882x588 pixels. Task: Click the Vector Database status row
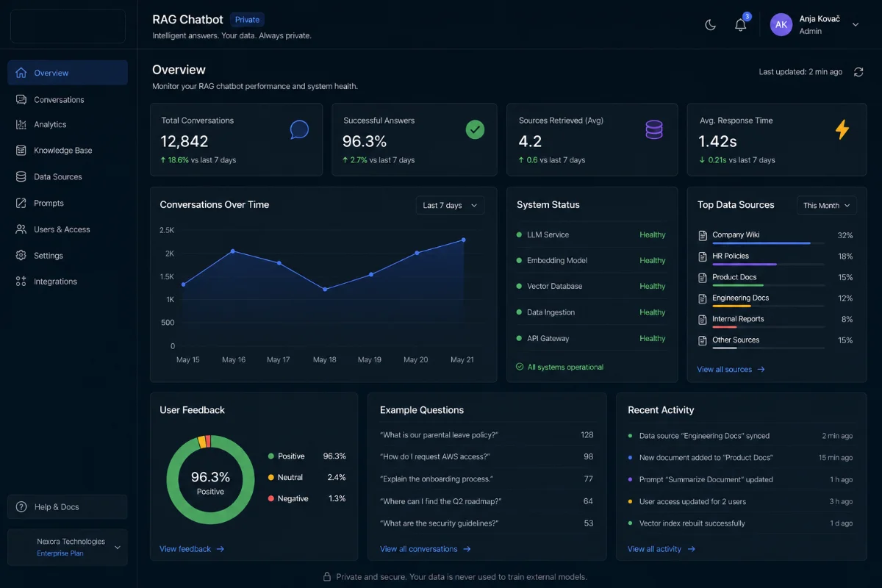click(592, 287)
